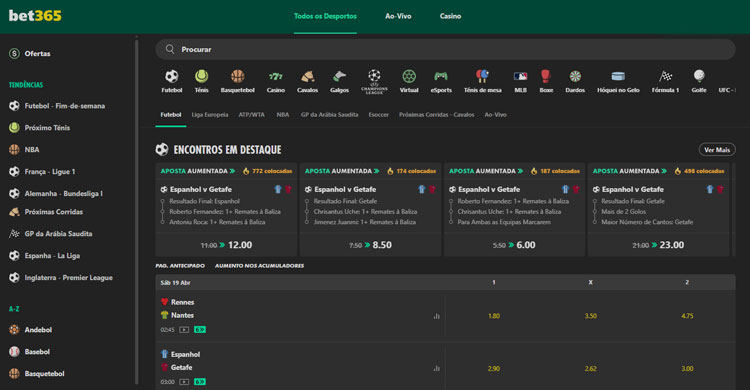Open Alemanha - Bundesliga I in sidebar
Viewport: 750px width, 390px height.
tap(64, 193)
